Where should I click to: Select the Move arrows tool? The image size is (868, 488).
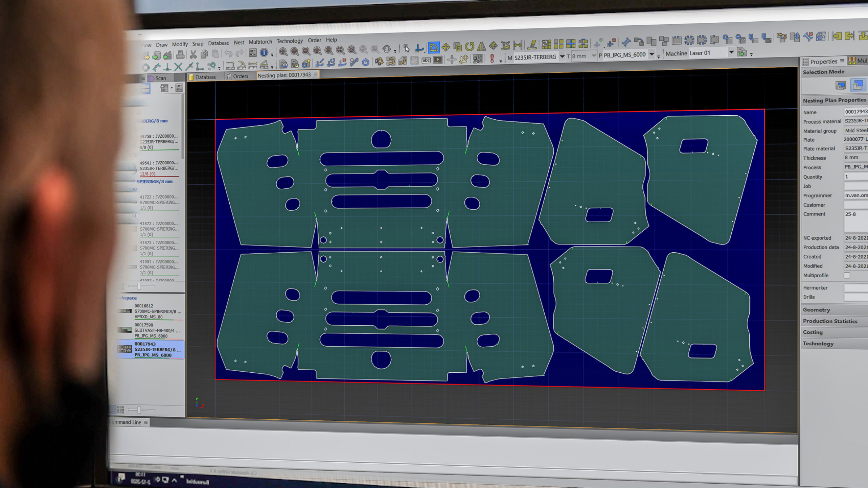point(446,47)
